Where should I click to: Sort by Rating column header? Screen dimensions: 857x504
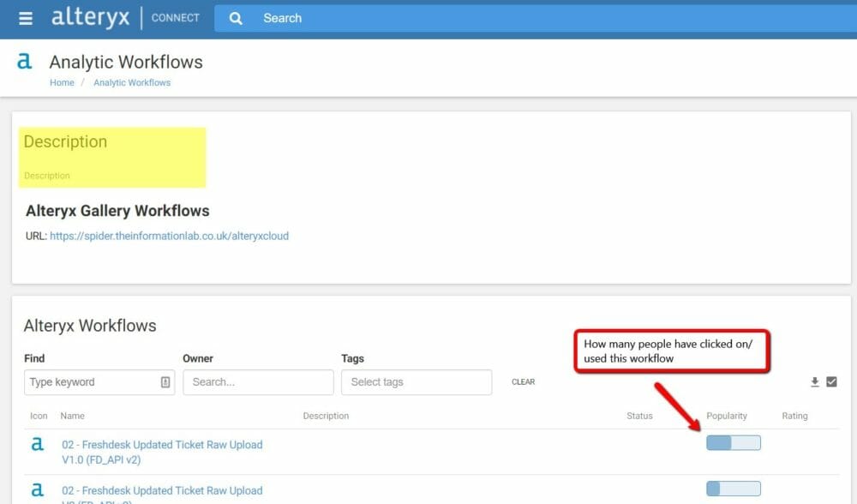pyautogui.click(x=794, y=416)
